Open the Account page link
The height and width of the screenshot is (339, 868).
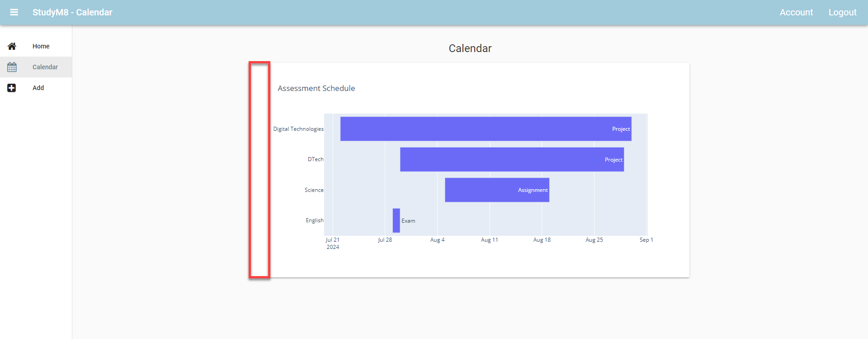(796, 12)
